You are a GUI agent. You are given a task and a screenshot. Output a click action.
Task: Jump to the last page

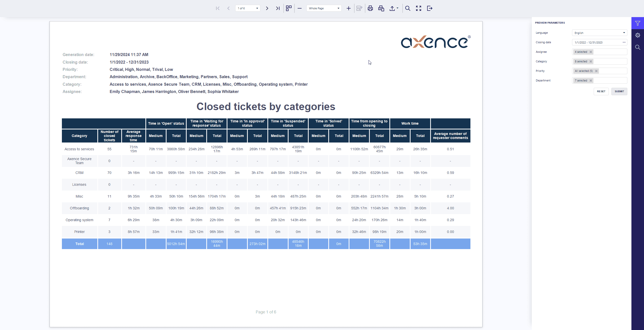(x=278, y=8)
